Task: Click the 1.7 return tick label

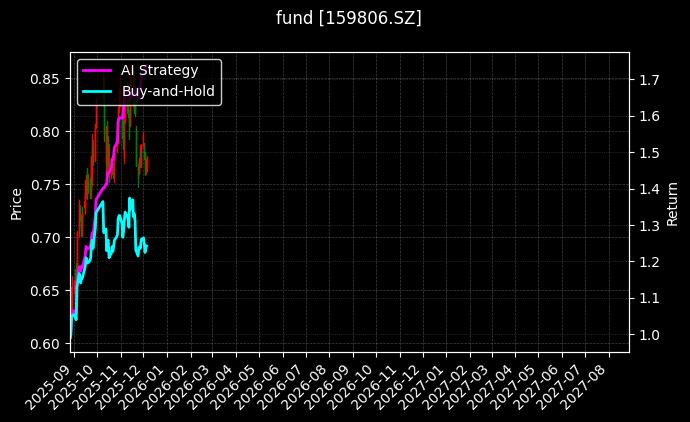Action: point(650,80)
